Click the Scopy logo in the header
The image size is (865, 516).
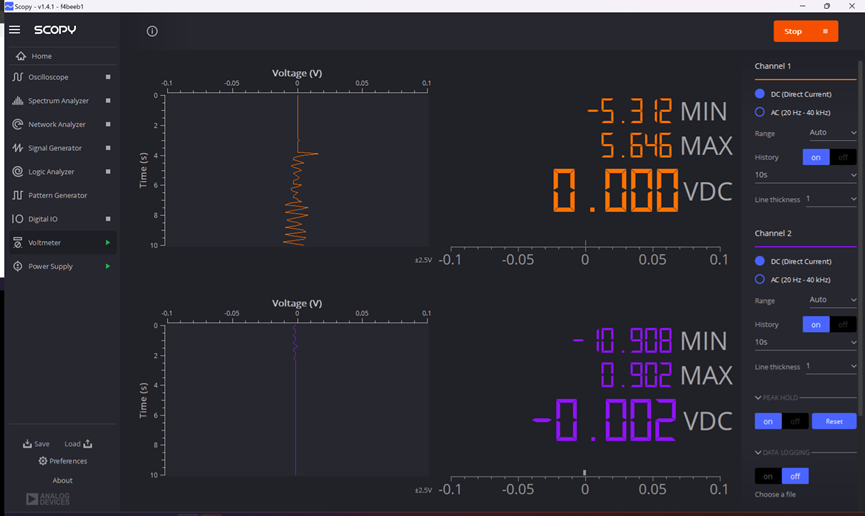pyautogui.click(x=55, y=30)
